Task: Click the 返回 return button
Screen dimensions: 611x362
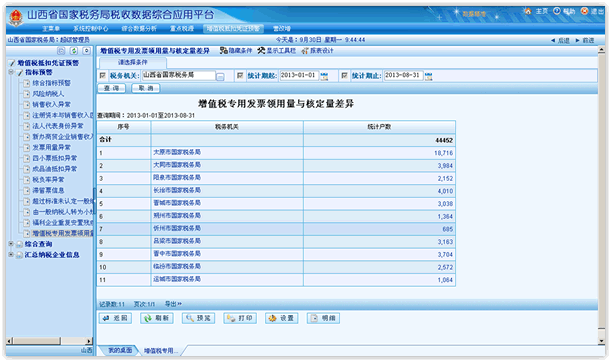Action: tap(115, 318)
